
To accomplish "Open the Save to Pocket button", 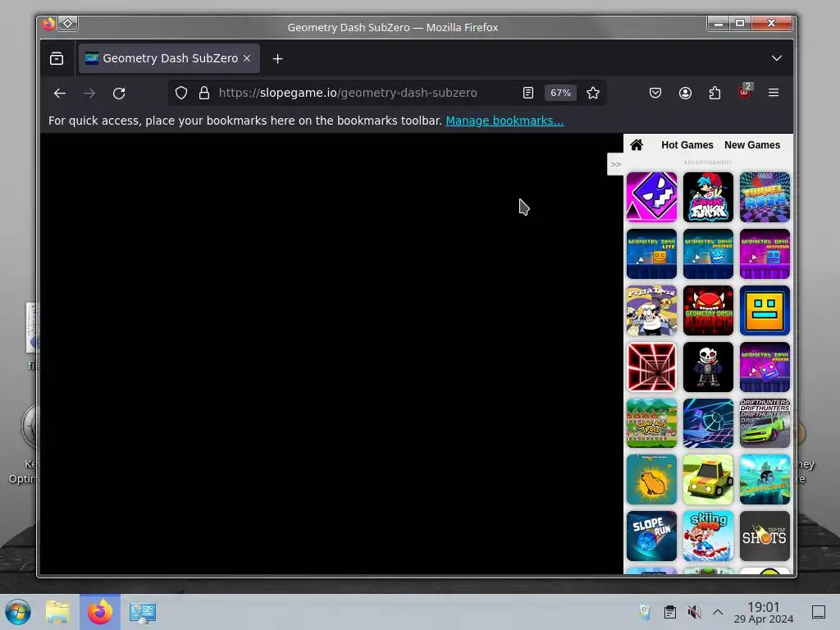I will click(655, 93).
